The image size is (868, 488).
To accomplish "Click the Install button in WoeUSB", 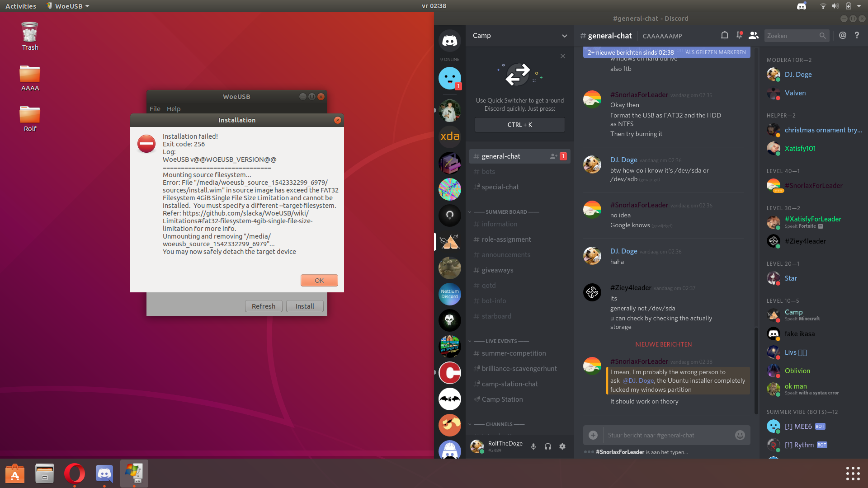I will coord(305,306).
